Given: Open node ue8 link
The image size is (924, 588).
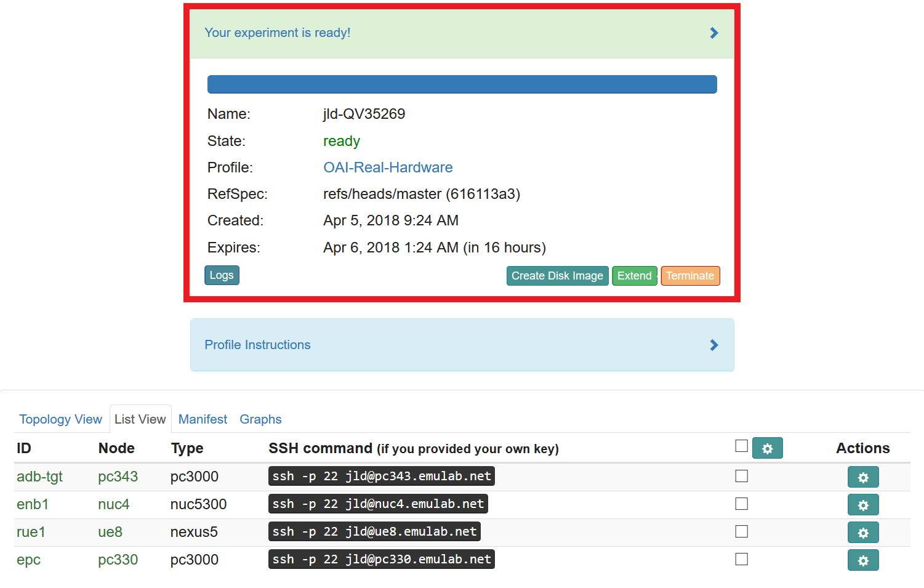Looking at the screenshot, I should pyautogui.click(x=110, y=532).
